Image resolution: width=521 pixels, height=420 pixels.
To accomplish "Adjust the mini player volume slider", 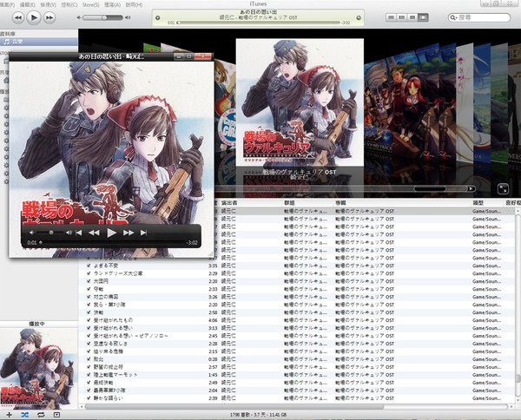I will (x=50, y=233).
